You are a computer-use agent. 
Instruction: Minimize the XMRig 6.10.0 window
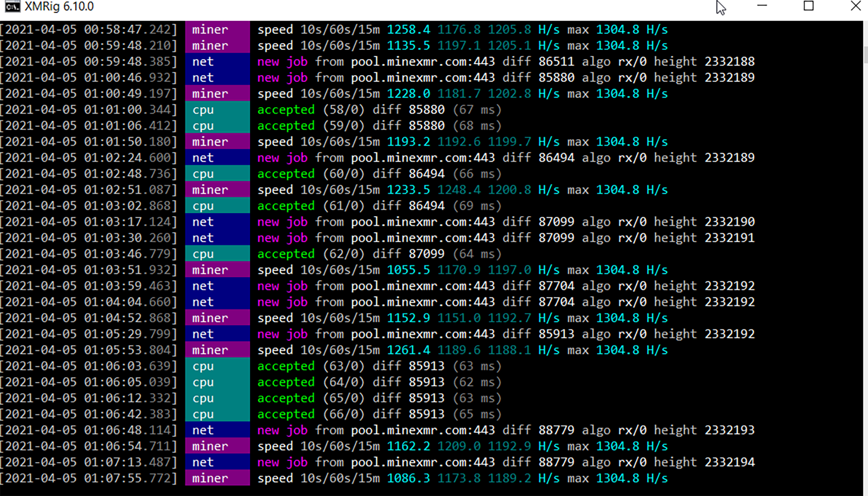coord(762,6)
